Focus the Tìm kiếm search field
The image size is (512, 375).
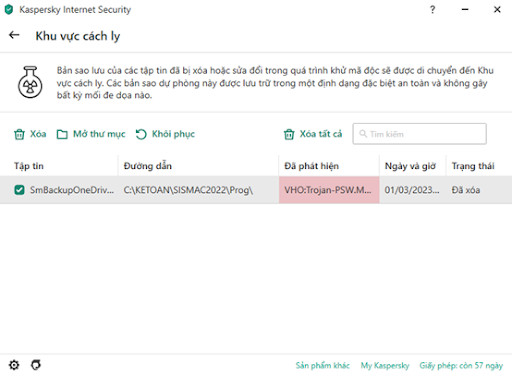click(x=420, y=134)
